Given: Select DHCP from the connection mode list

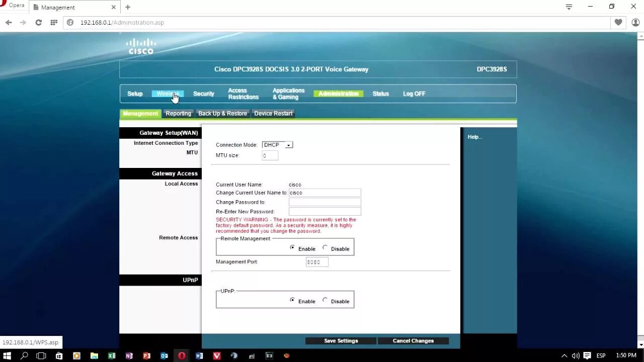Looking at the screenshot, I should (x=272, y=145).
